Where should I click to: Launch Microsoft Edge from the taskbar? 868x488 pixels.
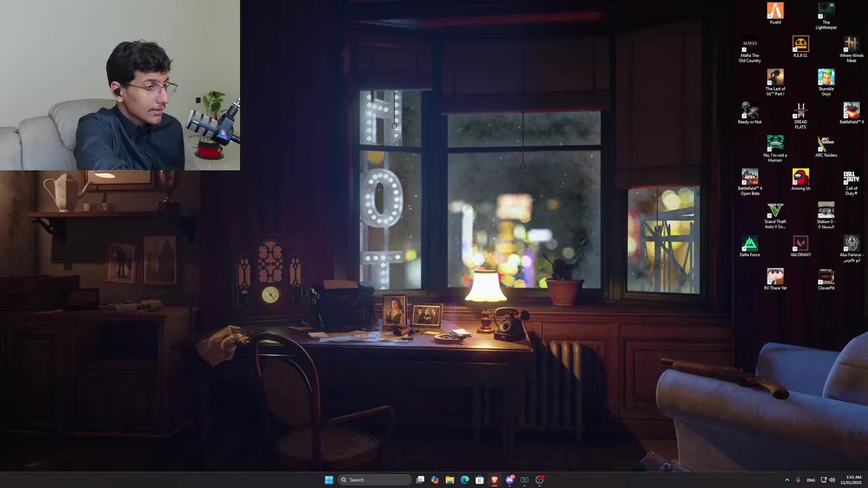[x=465, y=480]
